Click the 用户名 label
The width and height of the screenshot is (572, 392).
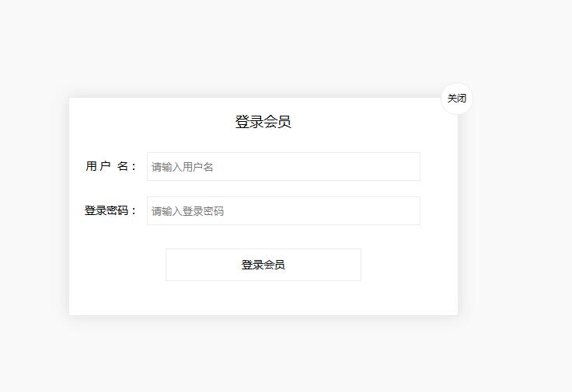click(x=111, y=166)
